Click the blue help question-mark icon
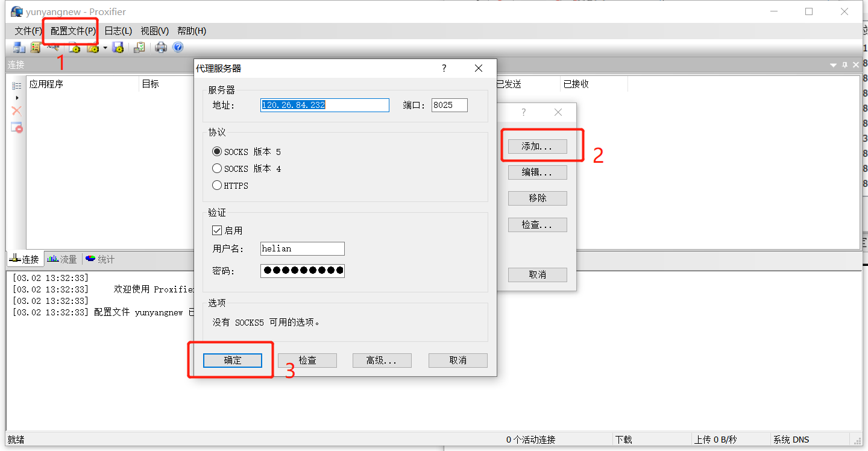This screenshot has width=868, height=451. click(178, 47)
